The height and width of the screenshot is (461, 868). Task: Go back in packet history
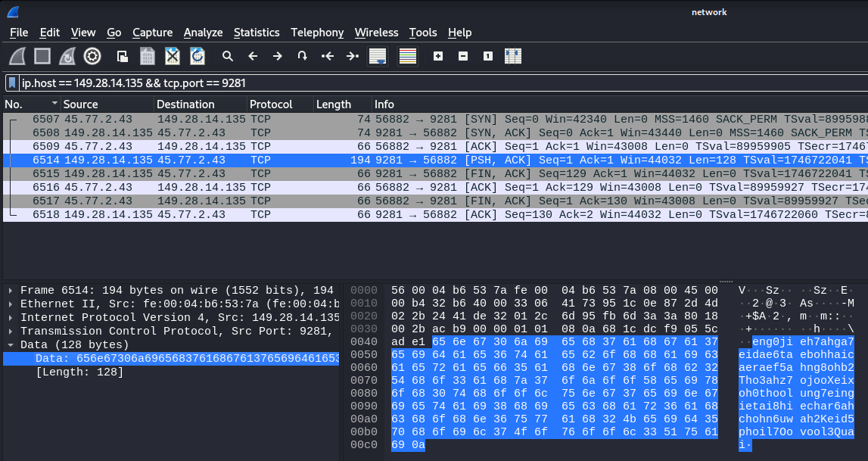(x=253, y=56)
